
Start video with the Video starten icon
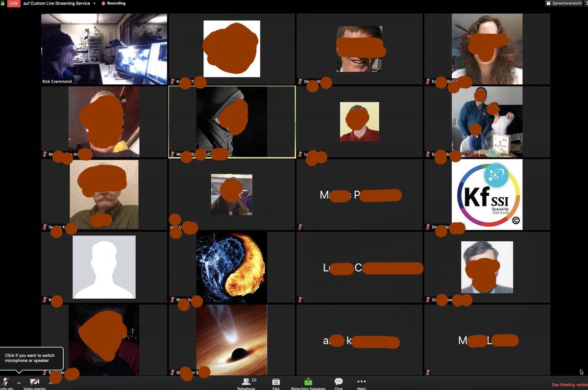coord(34,382)
